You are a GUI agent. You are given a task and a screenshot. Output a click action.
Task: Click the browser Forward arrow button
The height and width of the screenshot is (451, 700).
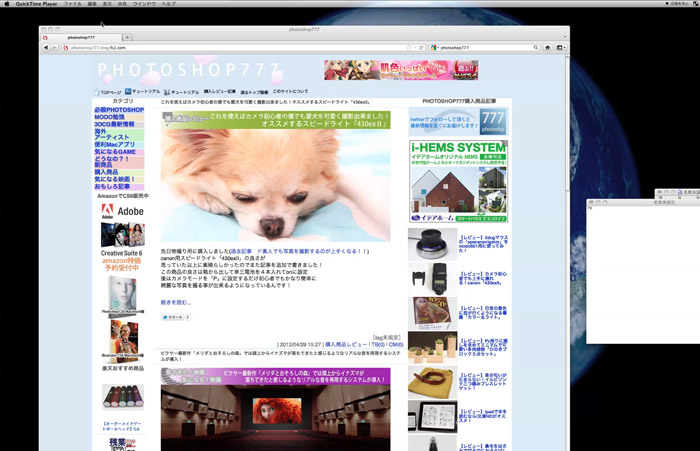[54, 47]
